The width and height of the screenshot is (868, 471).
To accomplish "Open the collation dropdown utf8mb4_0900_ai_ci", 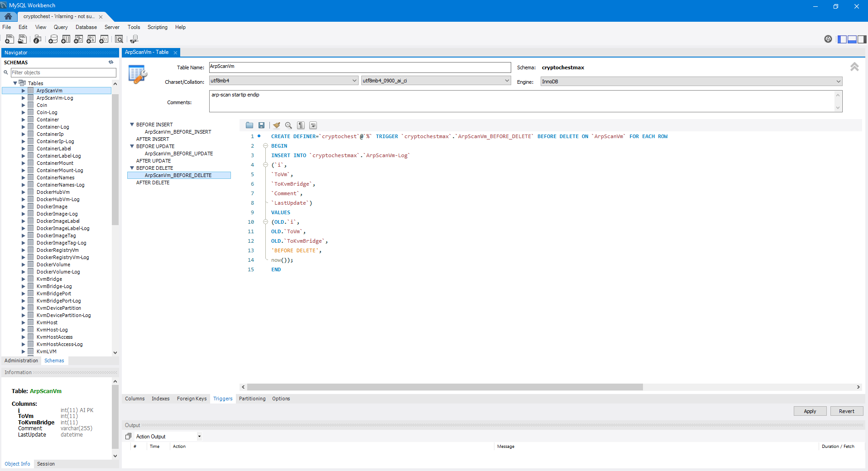I will click(x=436, y=81).
